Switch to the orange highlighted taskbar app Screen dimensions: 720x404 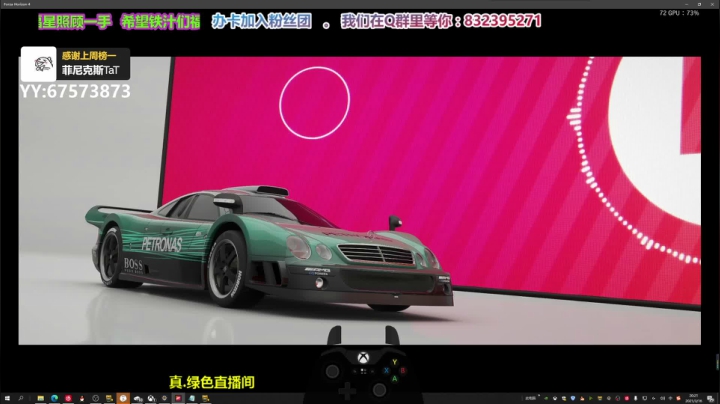pos(123,398)
